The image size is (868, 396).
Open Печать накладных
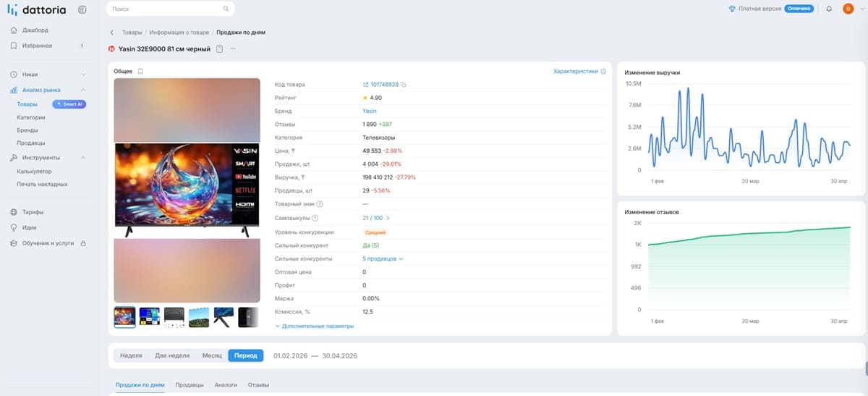click(42, 184)
